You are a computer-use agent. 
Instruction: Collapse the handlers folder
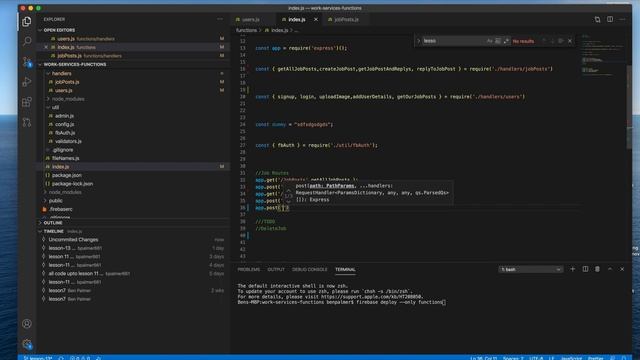click(62, 73)
